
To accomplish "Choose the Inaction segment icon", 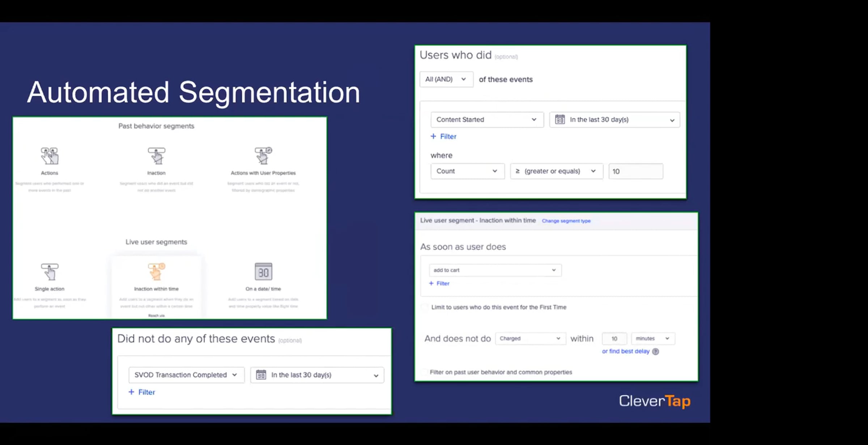I will 156,156.
